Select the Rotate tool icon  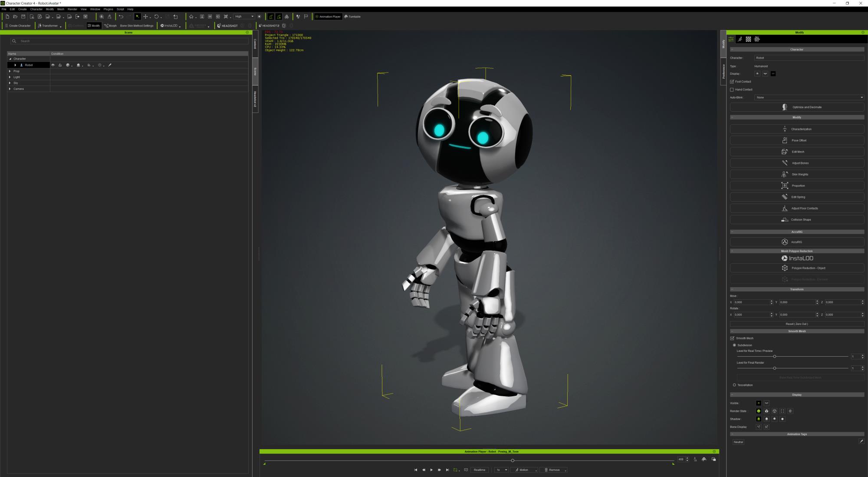point(156,17)
